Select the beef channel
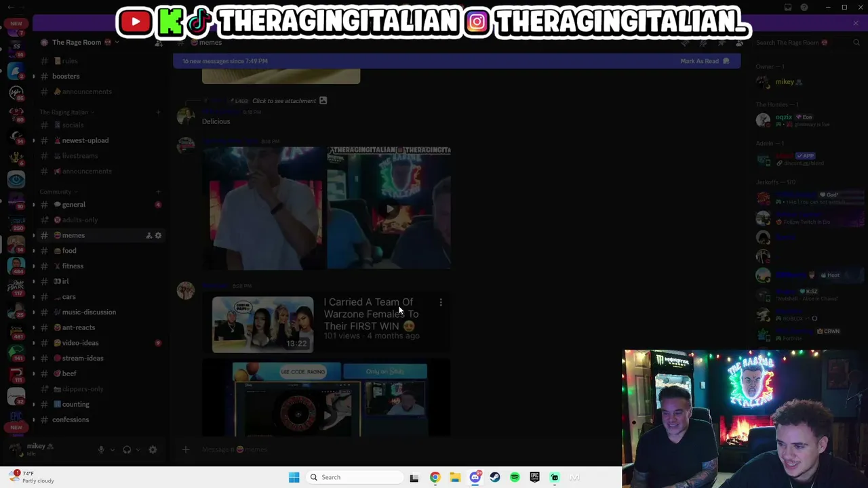The image size is (868, 488). (x=100, y=373)
